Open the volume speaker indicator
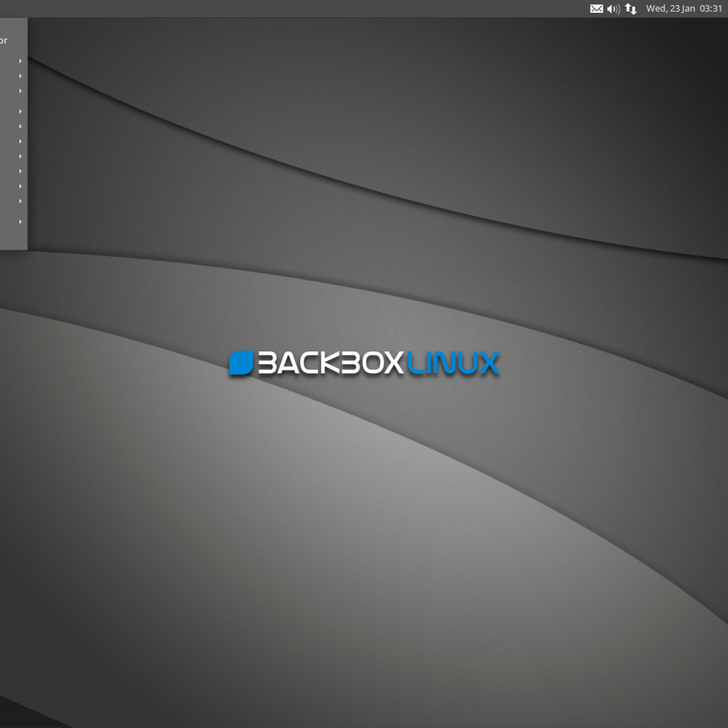 tap(613, 9)
